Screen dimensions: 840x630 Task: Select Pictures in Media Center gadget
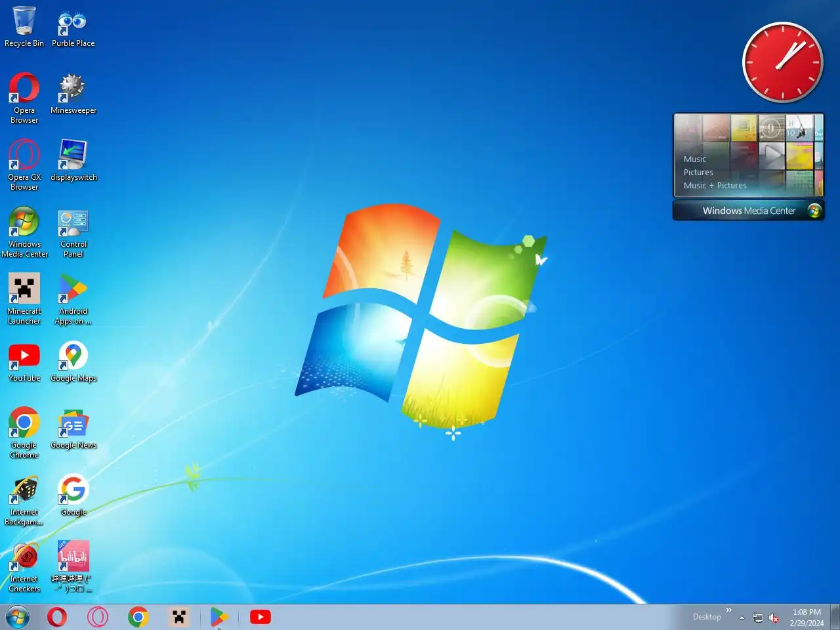pos(698,172)
